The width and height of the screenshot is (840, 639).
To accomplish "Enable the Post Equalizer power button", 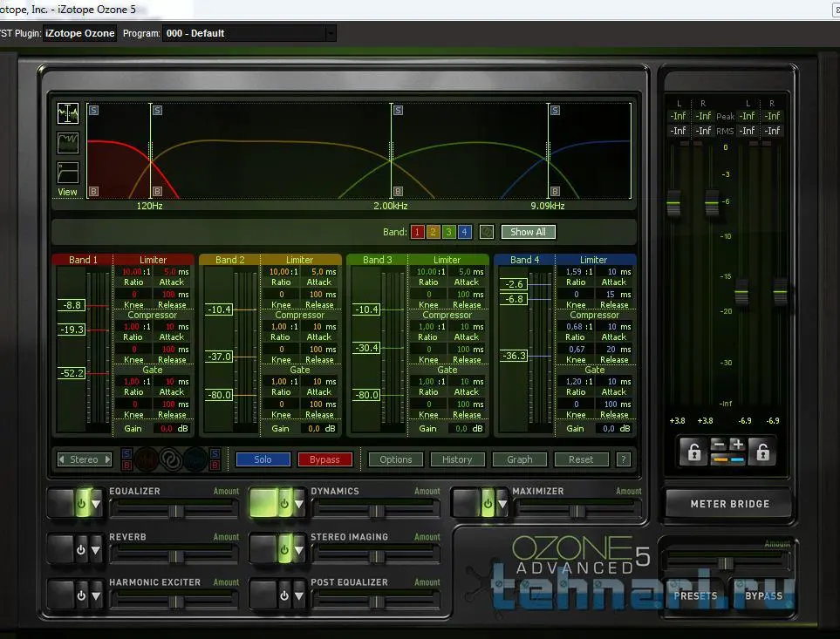I will [284, 595].
